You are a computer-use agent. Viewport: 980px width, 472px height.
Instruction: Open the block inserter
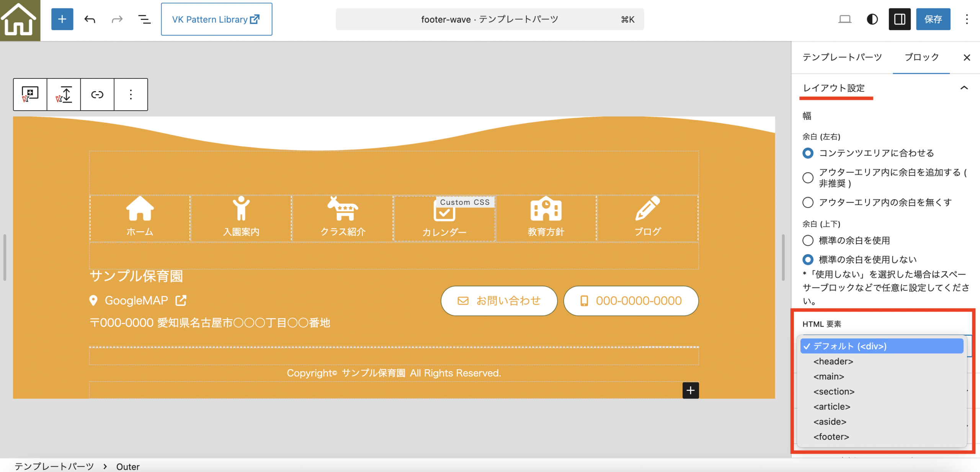[x=62, y=19]
